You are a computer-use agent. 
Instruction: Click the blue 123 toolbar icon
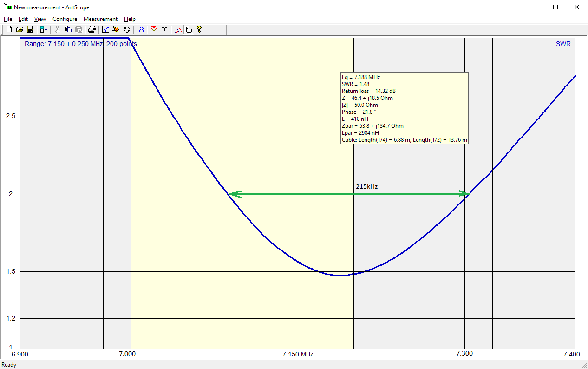click(140, 30)
